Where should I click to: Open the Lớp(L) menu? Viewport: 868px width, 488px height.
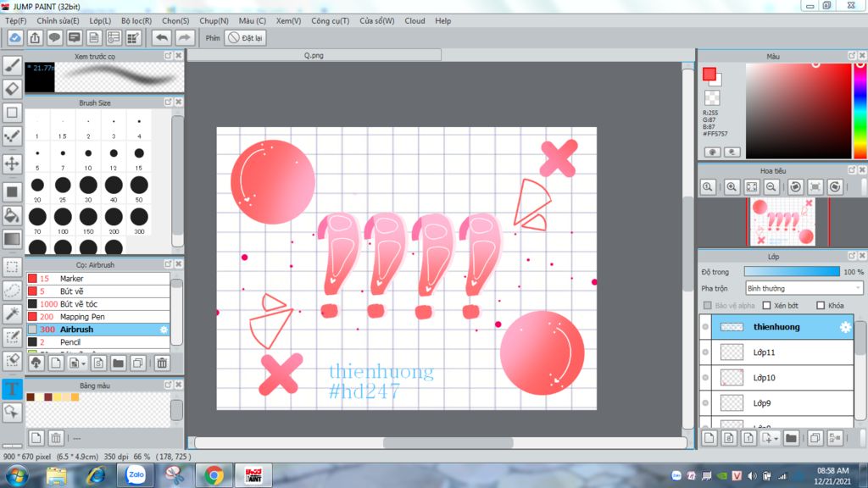click(100, 20)
